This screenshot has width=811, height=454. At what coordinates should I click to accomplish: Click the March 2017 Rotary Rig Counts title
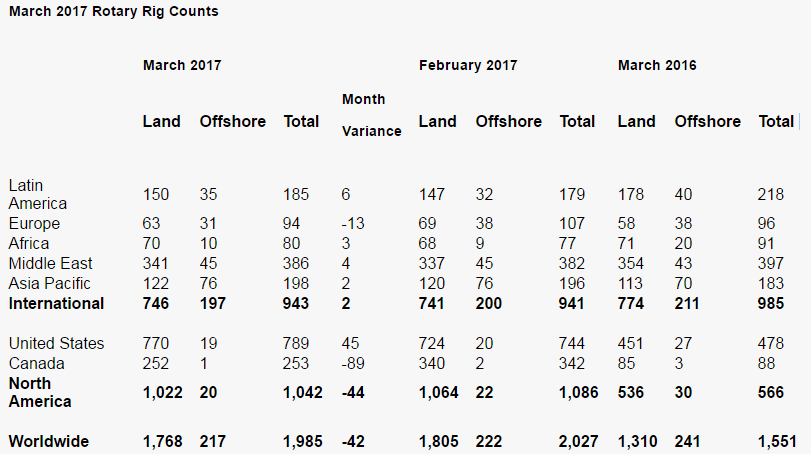click(x=113, y=12)
